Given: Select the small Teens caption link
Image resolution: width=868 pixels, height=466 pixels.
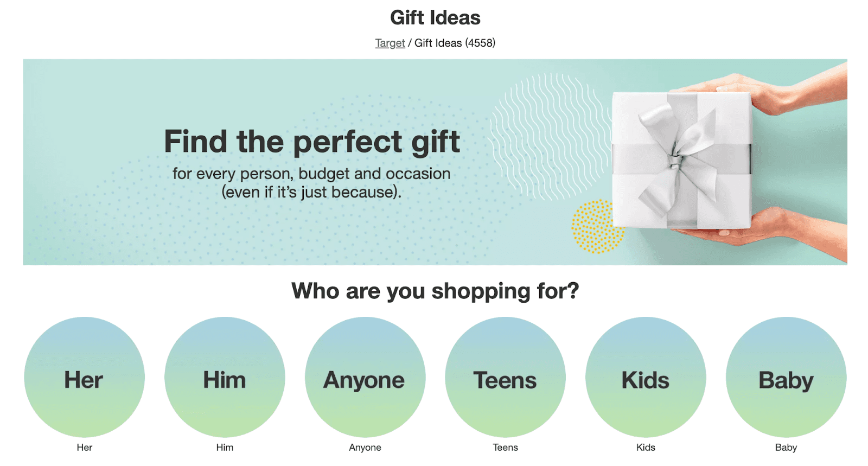Looking at the screenshot, I should click(x=505, y=448).
